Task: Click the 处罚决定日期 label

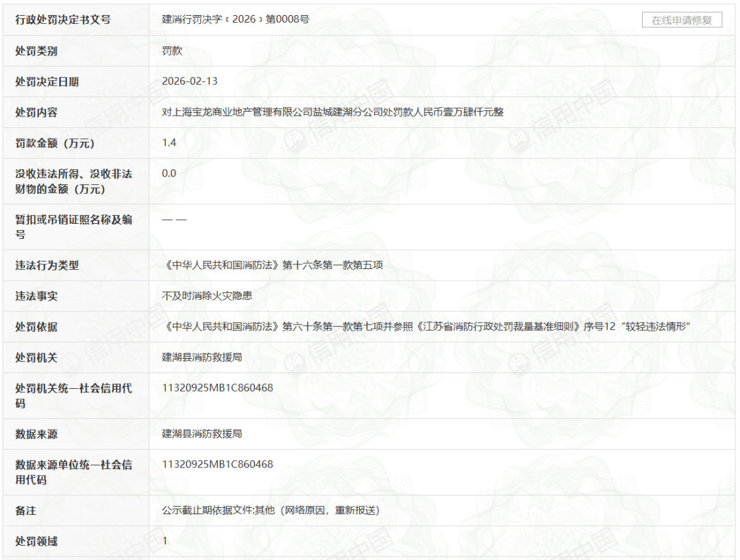Action: [47, 81]
